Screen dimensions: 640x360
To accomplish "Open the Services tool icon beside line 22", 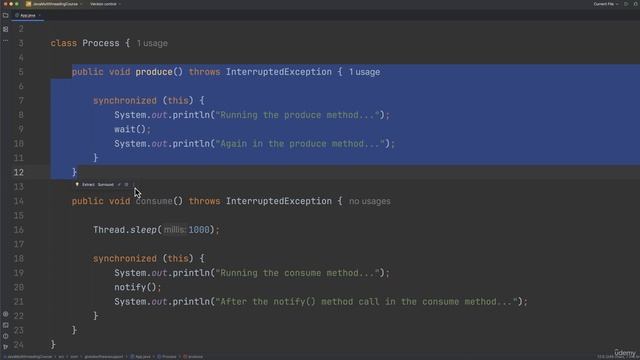I will [x=6, y=314].
